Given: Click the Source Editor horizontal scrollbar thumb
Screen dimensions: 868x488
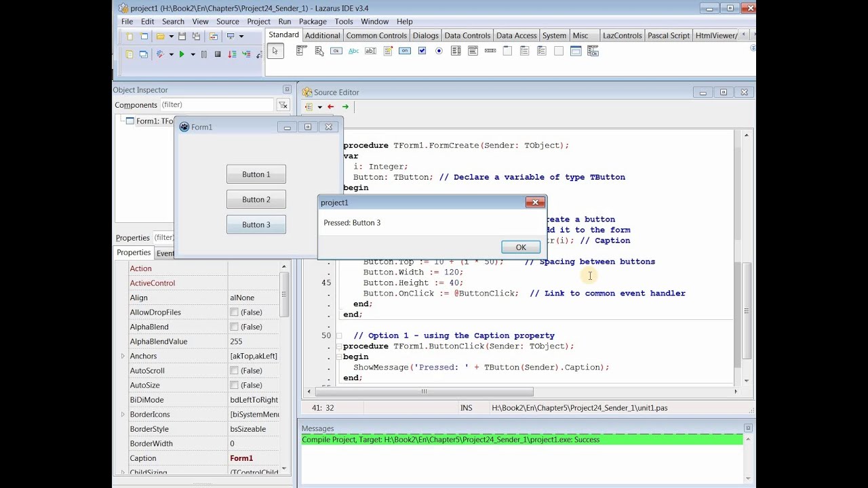Looking at the screenshot, I should click(425, 392).
